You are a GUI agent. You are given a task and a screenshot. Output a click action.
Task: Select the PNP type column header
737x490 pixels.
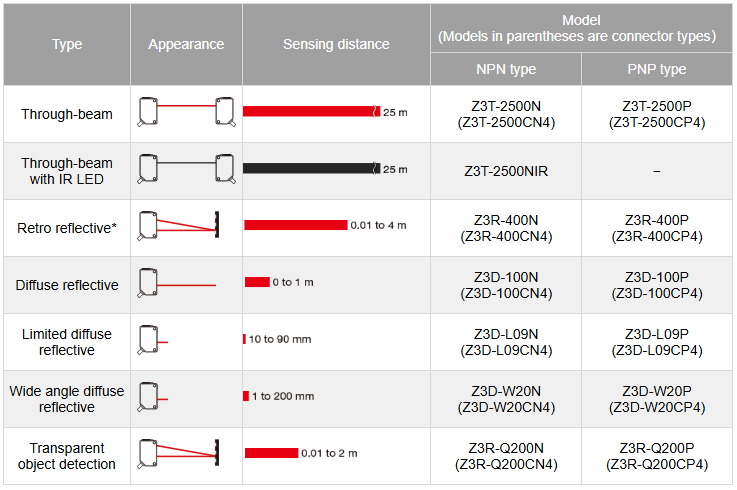(656, 69)
